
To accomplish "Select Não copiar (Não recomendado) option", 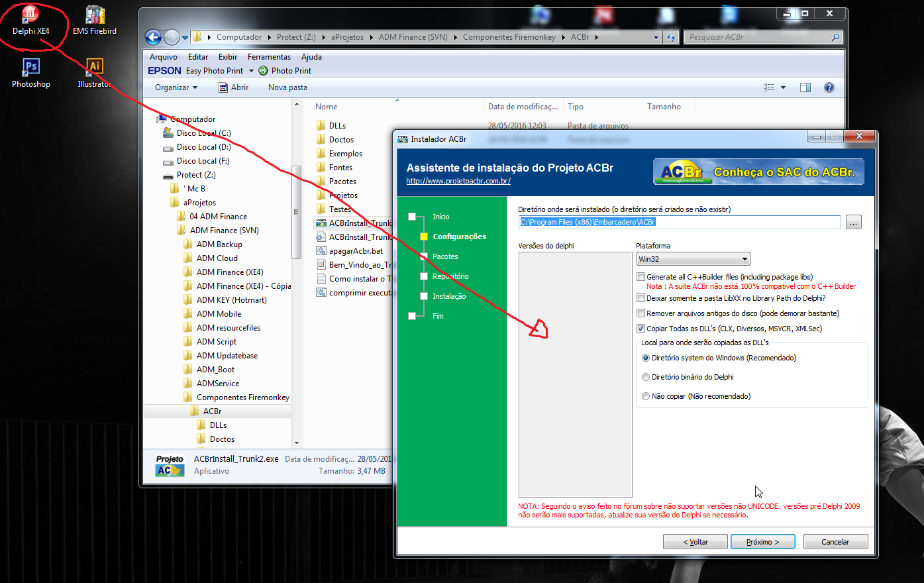I will (646, 396).
